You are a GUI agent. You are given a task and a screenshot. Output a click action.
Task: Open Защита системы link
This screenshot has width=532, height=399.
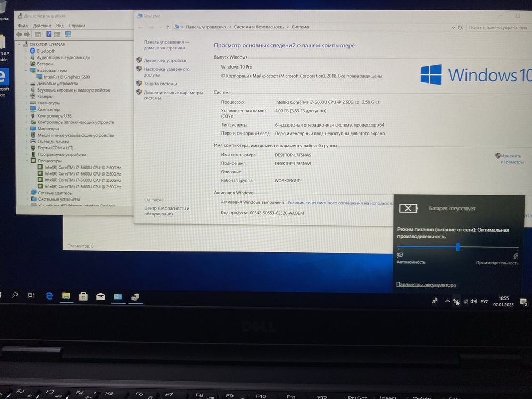click(x=160, y=84)
